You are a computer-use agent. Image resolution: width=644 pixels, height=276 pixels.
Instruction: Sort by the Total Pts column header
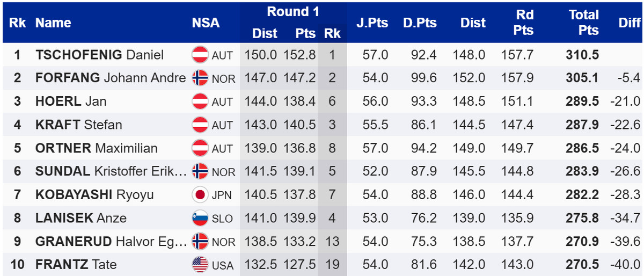(x=584, y=23)
